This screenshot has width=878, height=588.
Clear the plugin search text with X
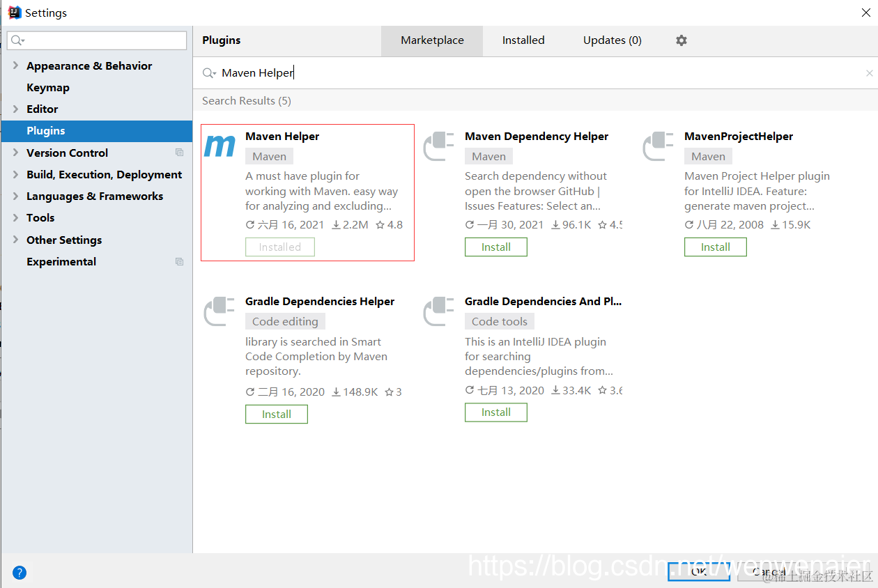(869, 73)
